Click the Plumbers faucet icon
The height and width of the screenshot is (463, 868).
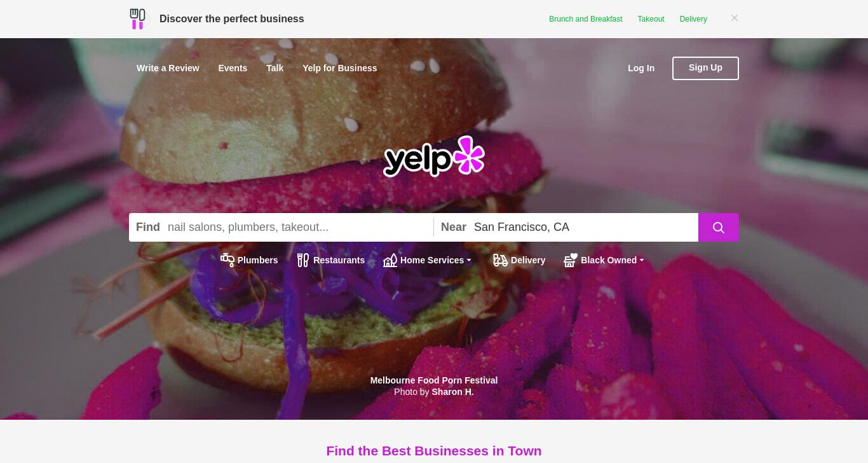[x=227, y=259]
